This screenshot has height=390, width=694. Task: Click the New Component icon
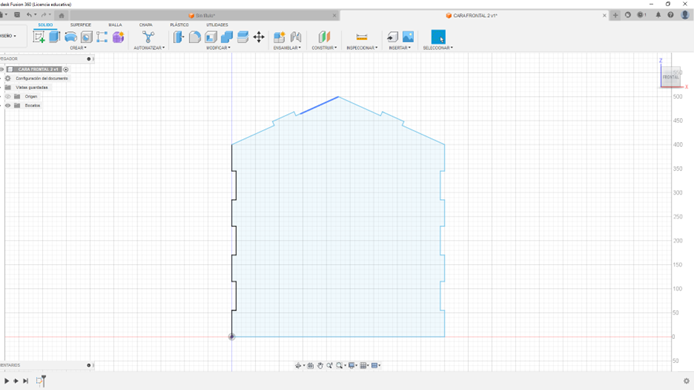coord(279,37)
